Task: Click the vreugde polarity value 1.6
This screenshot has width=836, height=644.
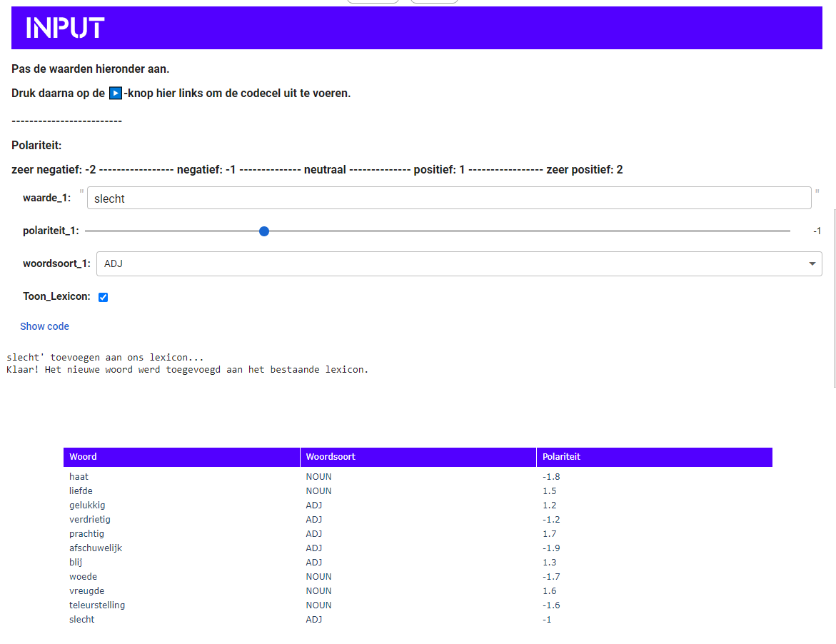Action: click(x=550, y=590)
